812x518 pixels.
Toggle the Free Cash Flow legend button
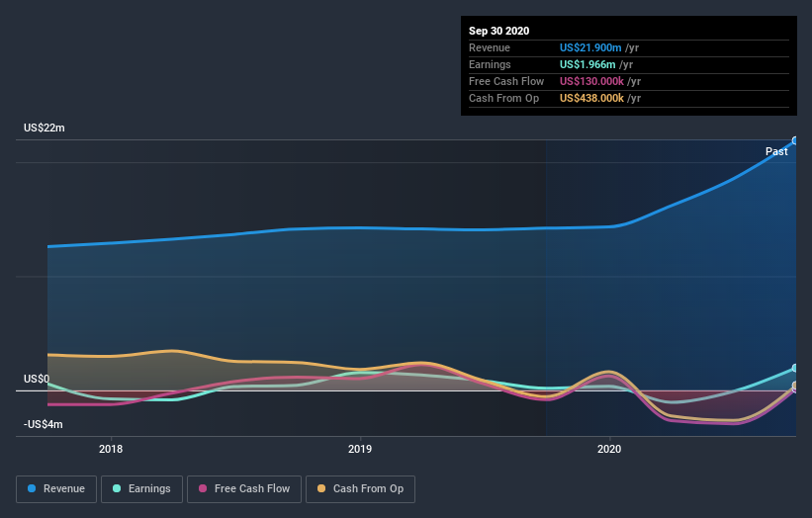(x=244, y=489)
